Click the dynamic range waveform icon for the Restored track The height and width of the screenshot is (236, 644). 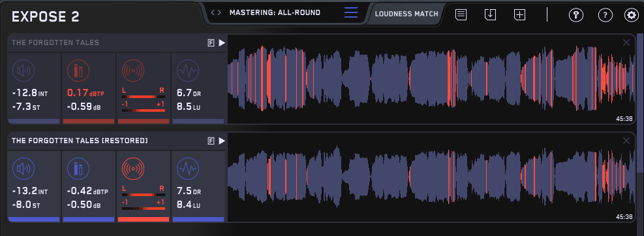pyautogui.click(x=188, y=169)
